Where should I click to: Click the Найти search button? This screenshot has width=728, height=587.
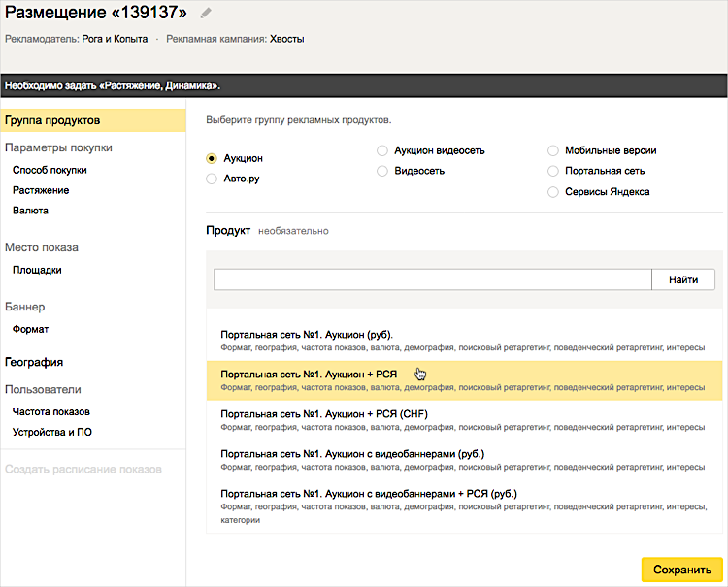pyautogui.click(x=683, y=279)
